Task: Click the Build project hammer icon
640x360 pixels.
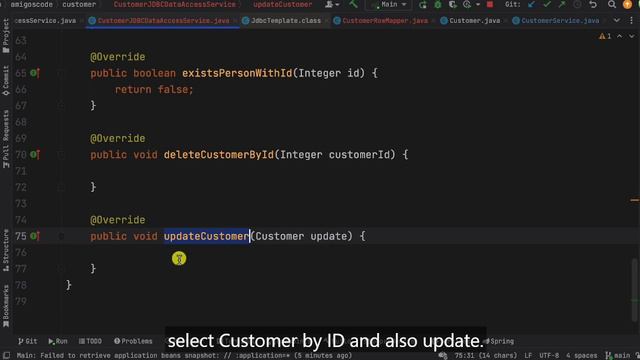Action: click(353, 4)
